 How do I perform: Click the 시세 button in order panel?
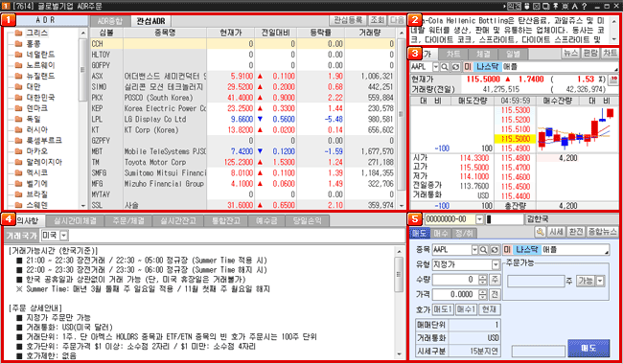click(556, 232)
